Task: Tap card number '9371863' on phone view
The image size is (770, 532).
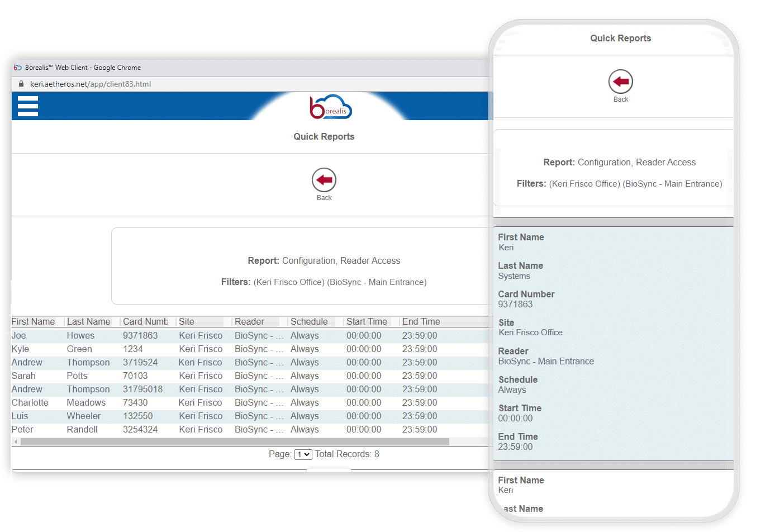Action: tap(515, 305)
